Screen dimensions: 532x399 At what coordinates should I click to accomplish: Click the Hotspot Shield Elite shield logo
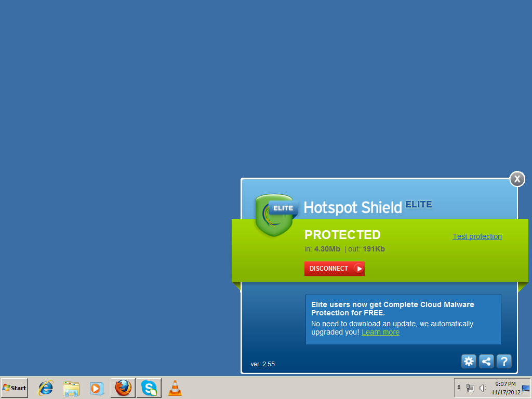click(x=274, y=215)
